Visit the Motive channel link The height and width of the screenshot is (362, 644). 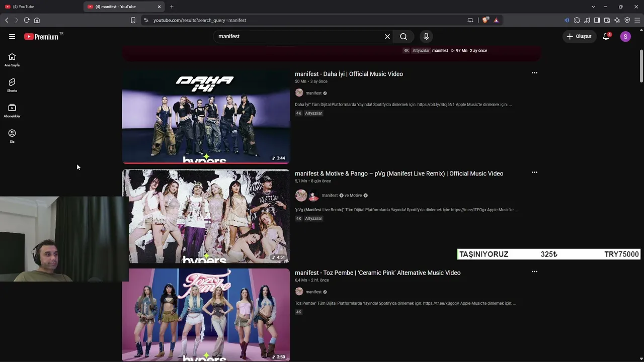point(356,195)
